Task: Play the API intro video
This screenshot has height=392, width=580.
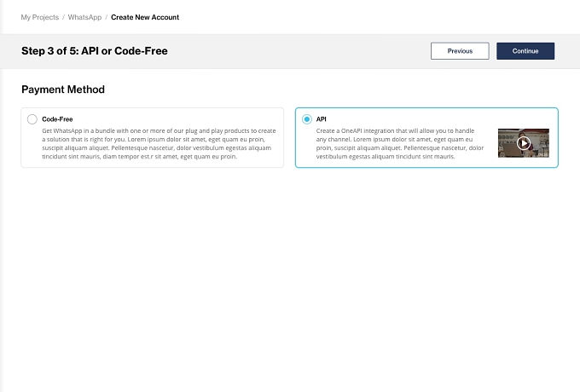Action: tap(524, 143)
